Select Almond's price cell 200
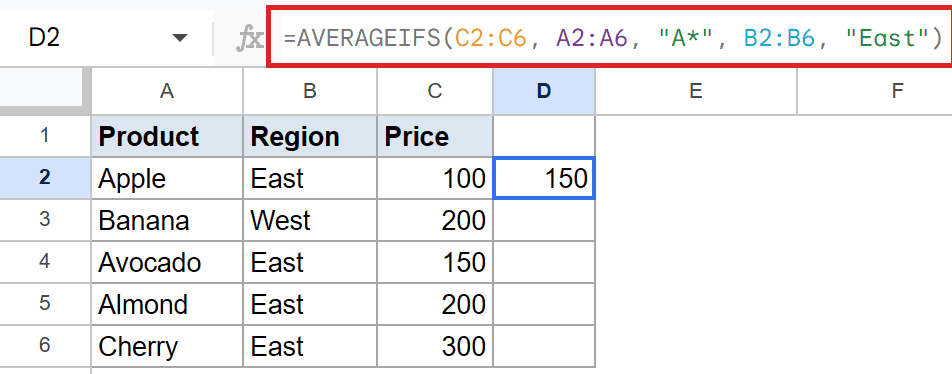The height and width of the screenshot is (374, 952). point(435,304)
